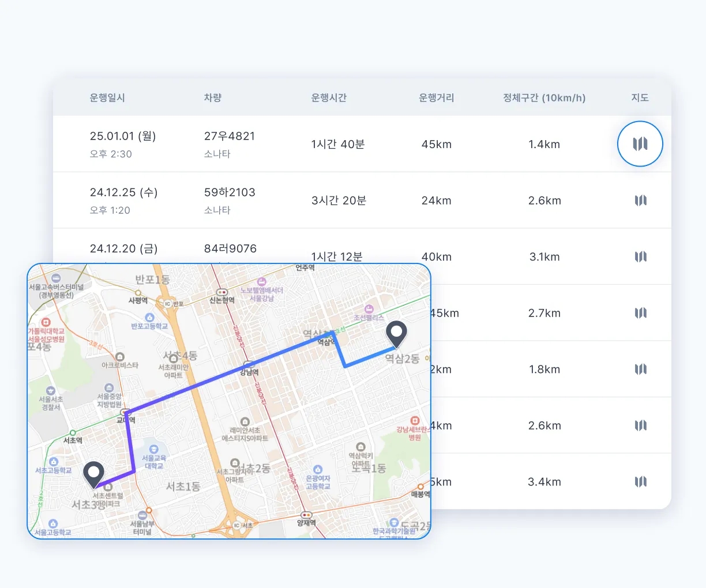The image size is (706, 588).
Task: Click driving time 1시간 12분
Action: point(337,257)
